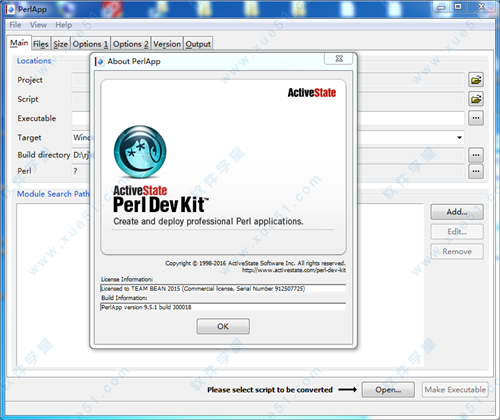Click the open-folder icon beside Script field

coord(476,99)
